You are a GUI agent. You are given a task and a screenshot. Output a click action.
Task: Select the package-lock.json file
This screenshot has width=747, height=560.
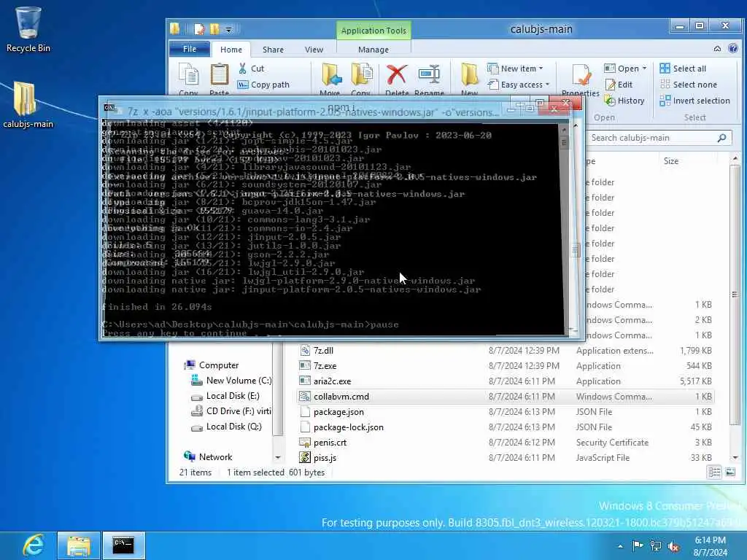tap(505, 427)
